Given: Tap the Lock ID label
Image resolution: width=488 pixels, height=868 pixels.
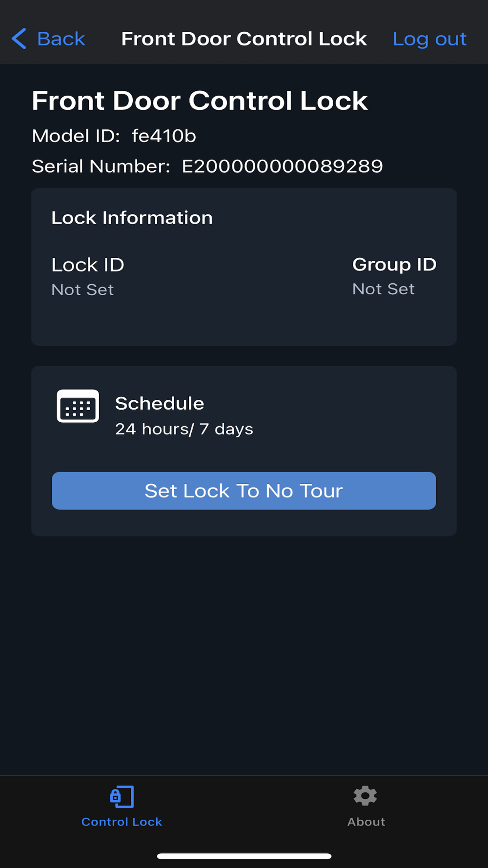Looking at the screenshot, I should 88,265.
